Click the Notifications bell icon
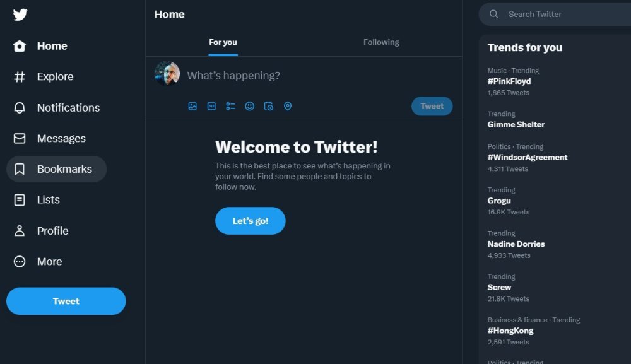The height and width of the screenshot is (364, 631). (20, 108)
